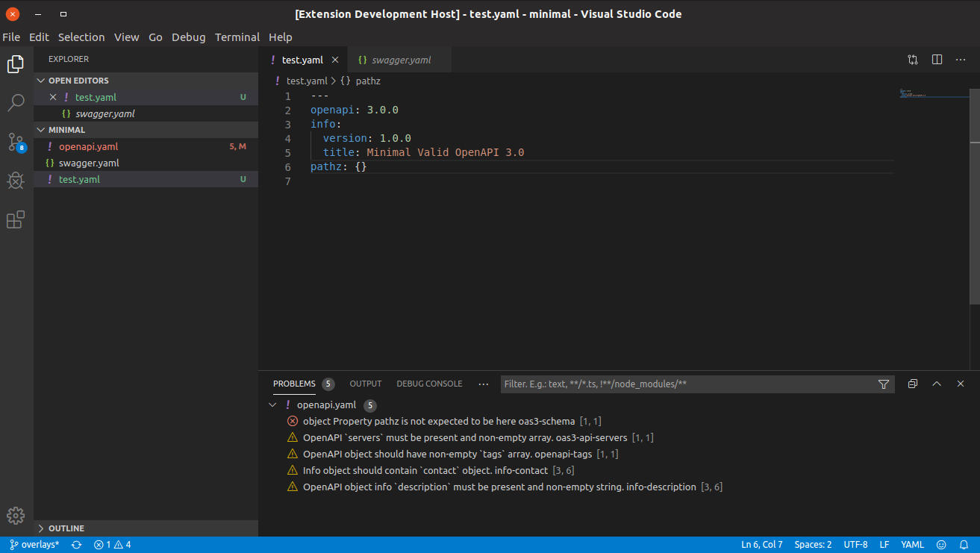Open editor More Actions ellipsis

pyautogui.click(x=961, y=60)
